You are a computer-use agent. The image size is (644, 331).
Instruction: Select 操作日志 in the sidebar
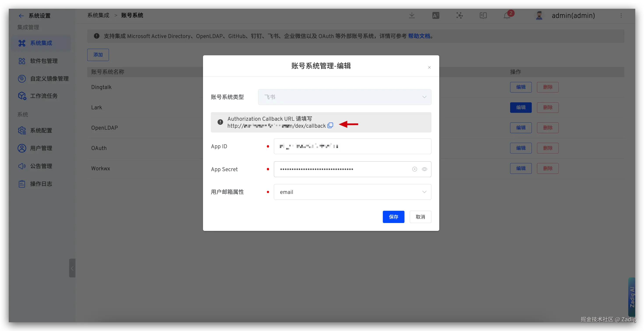(x=41, y=184)
